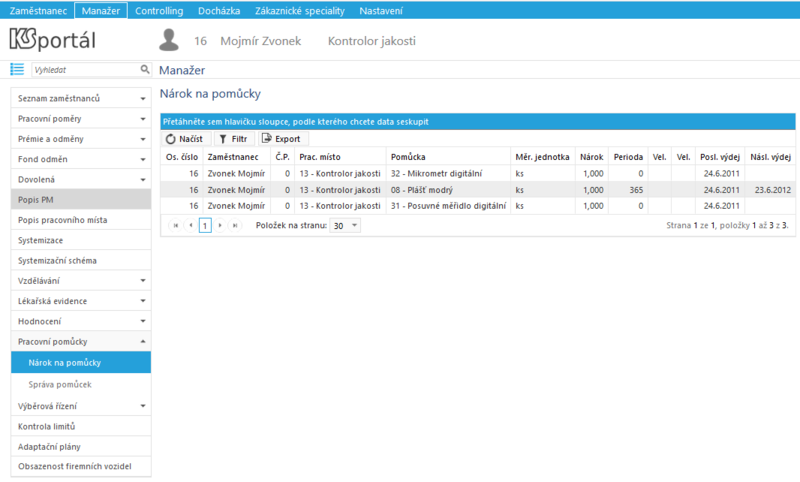Click the user avatar icon
Viewport: 800px width, 482px height.
tap(169, 40)
